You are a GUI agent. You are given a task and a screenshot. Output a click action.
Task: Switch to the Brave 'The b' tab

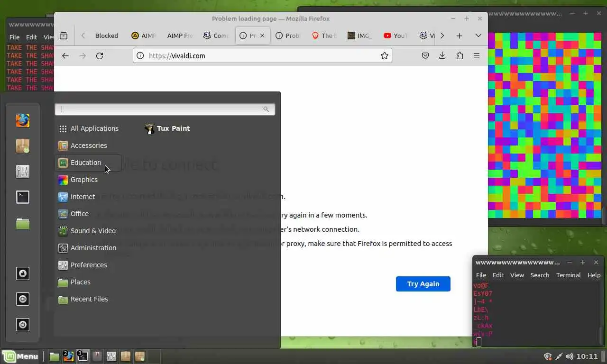pos(325,36)
